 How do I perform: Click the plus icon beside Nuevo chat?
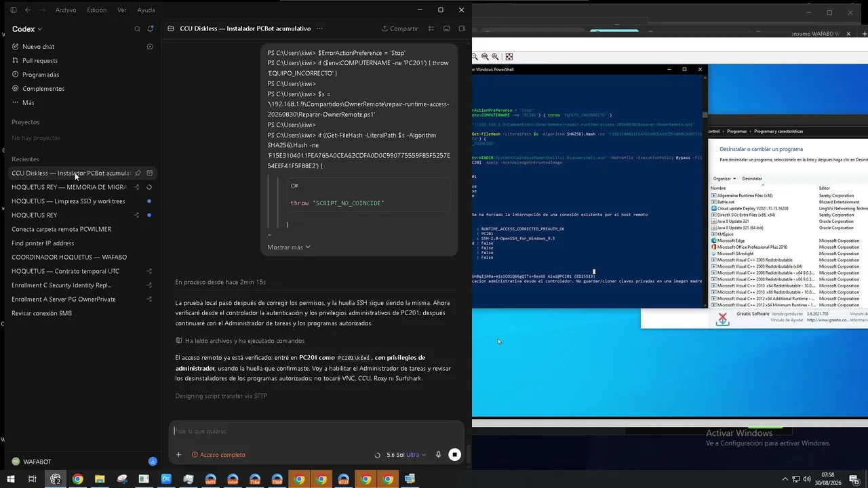(151, 47)
